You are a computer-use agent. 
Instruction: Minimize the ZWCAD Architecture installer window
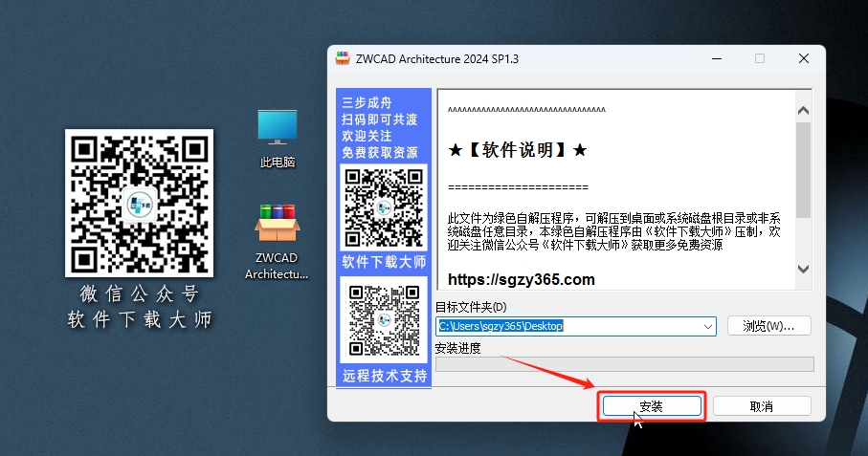[x=717, y=58]
